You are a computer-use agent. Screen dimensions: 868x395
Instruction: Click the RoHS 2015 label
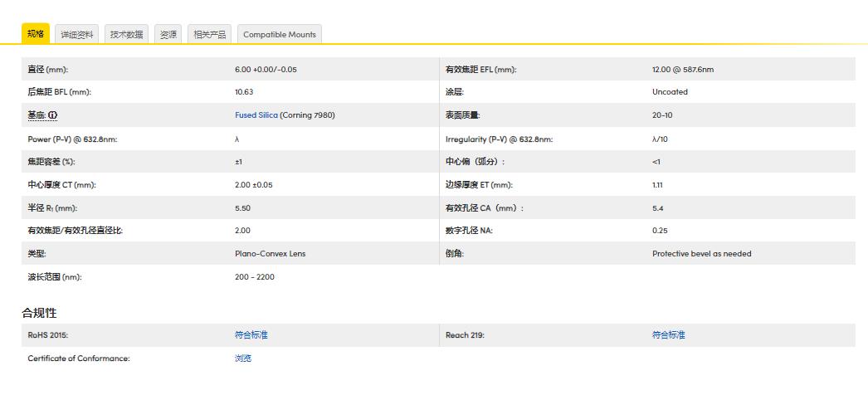[x=47, y=334]
